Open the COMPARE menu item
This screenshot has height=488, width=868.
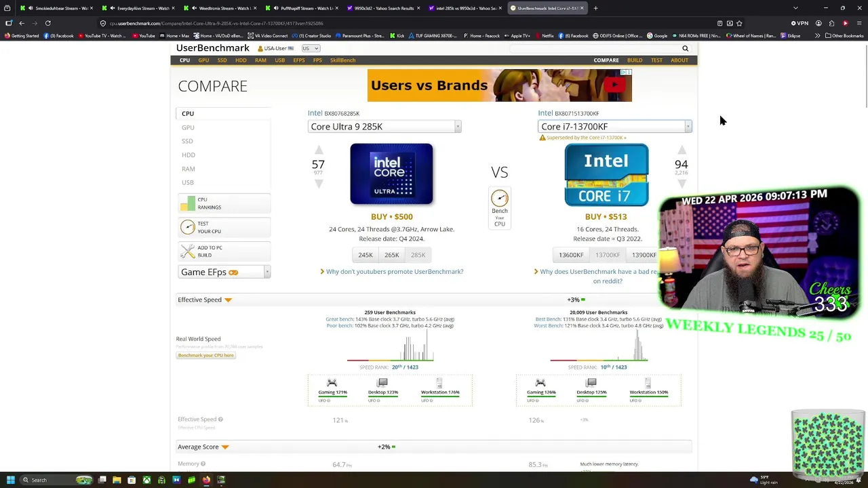click(606, 60)
